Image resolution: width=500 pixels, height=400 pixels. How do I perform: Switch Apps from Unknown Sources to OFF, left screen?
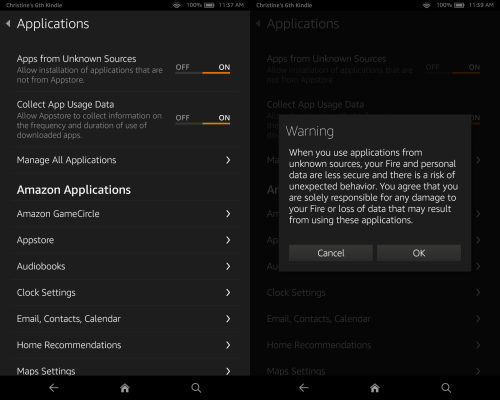(x=182, y=67)
